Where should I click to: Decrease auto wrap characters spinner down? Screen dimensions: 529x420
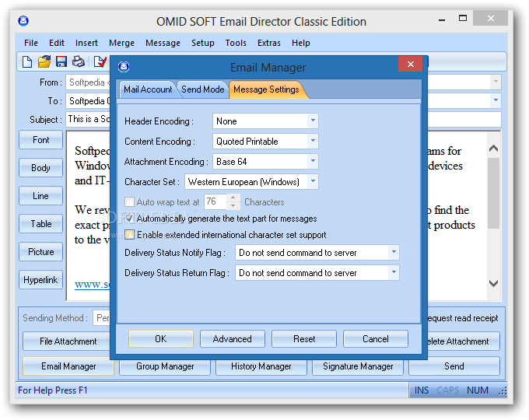click(233, 205)
